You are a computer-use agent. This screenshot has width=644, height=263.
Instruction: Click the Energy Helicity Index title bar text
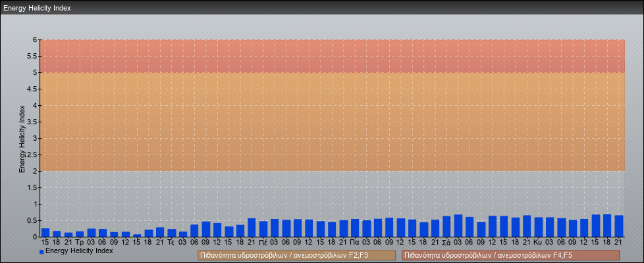(37, 9)
